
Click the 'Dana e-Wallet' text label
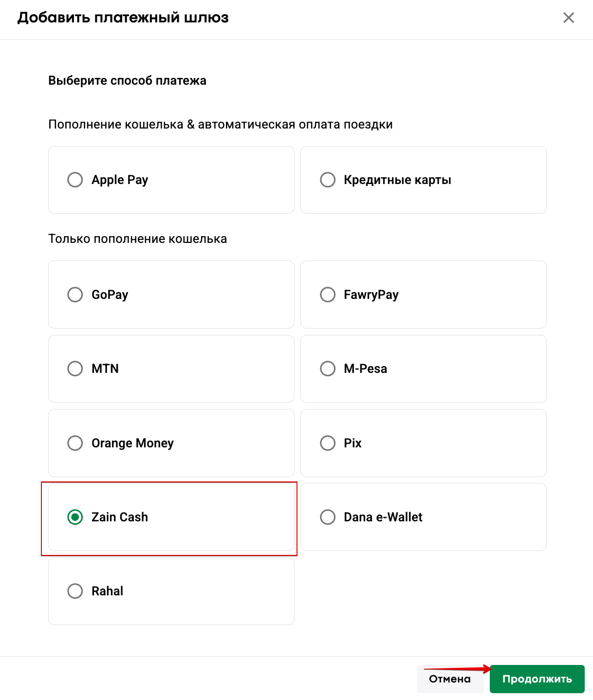[x=383, y=517]
